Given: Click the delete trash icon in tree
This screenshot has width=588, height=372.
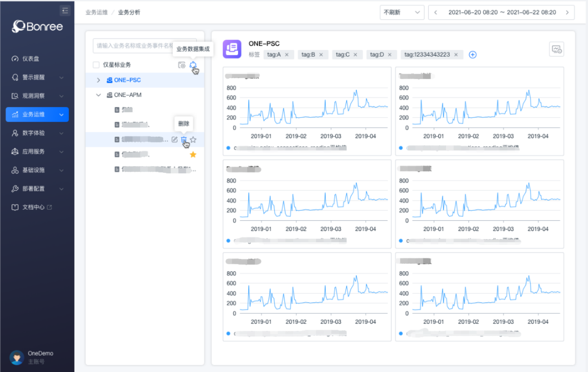Looking at the screenshot, I should 184,140.
